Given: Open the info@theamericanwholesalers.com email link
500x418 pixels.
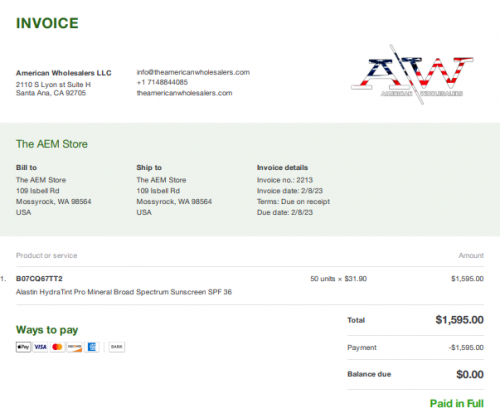Looking at the screenshot, I should 193,72.
